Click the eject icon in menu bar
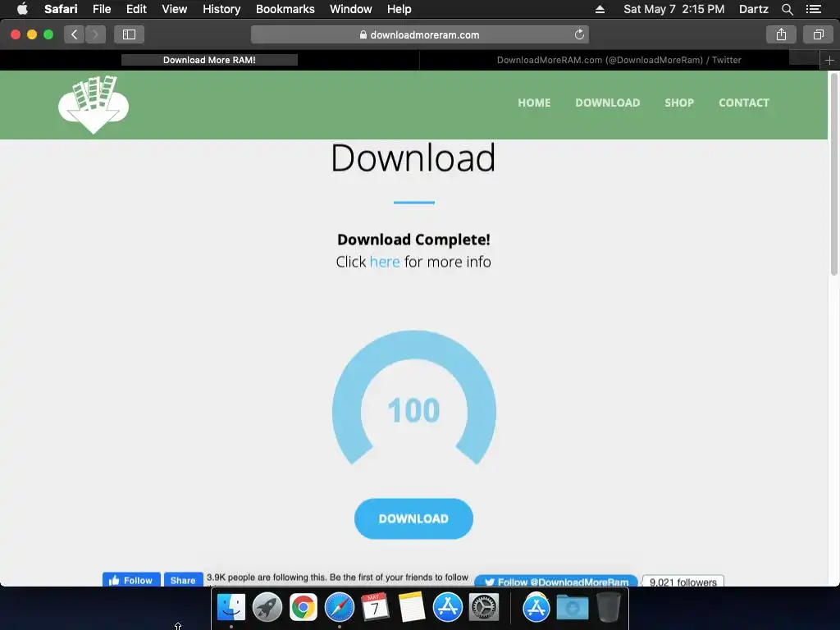Viewport: 840px width, 630px height. click(x=600, y=9)
